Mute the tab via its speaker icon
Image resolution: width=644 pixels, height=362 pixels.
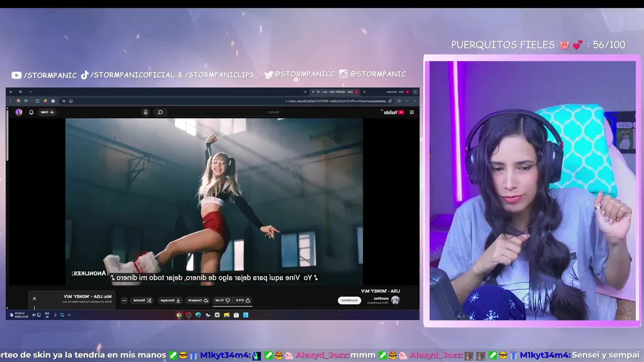click(318, 92)
